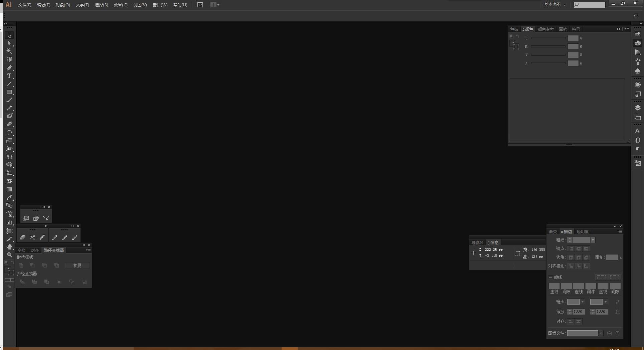Set the 端点 cap to round cap

[x=579, y=249]
